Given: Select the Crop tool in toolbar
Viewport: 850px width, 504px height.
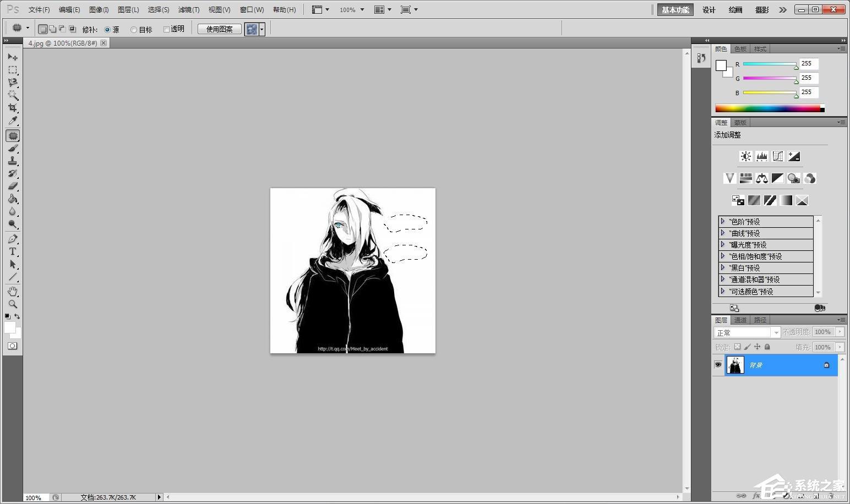Looking at the screenshot, I should point(12,108).
